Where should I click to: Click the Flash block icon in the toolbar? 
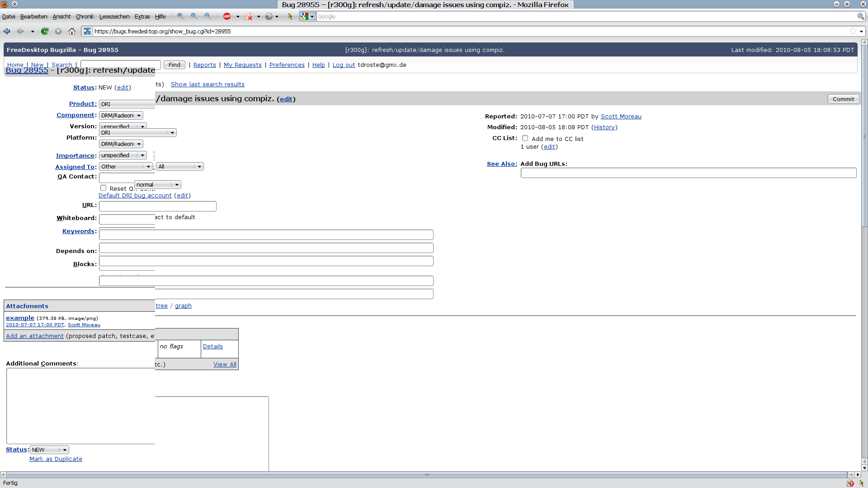[249, 16]
